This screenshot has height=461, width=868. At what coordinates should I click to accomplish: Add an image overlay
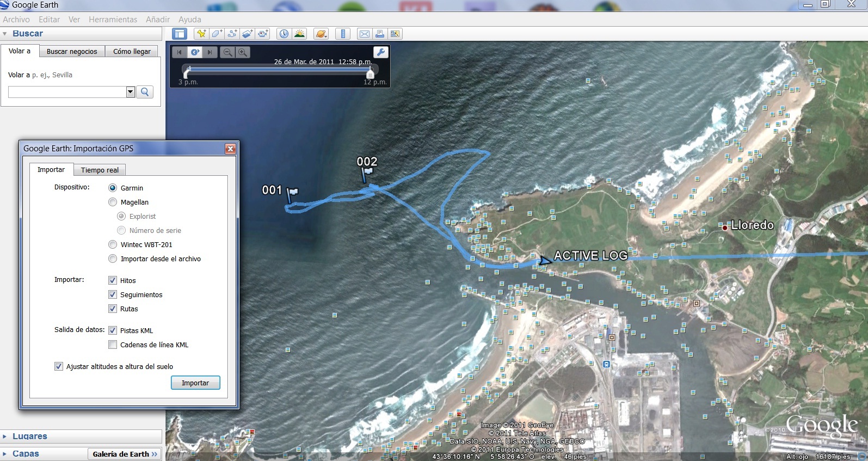coord(248,34)
